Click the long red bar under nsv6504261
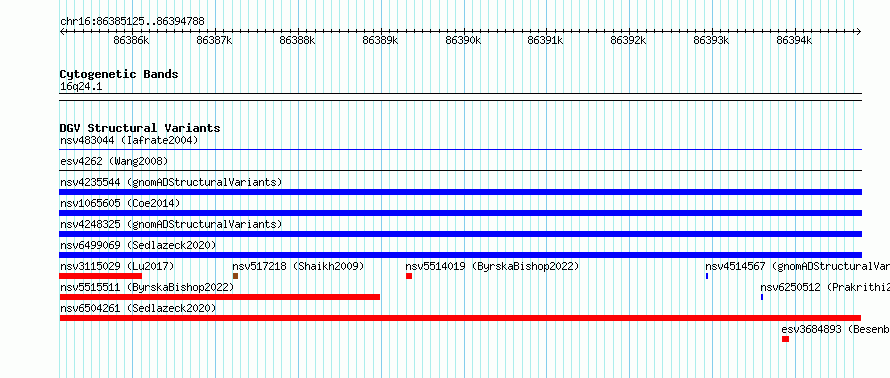This screenshot has height=378, width=890. 460,318
